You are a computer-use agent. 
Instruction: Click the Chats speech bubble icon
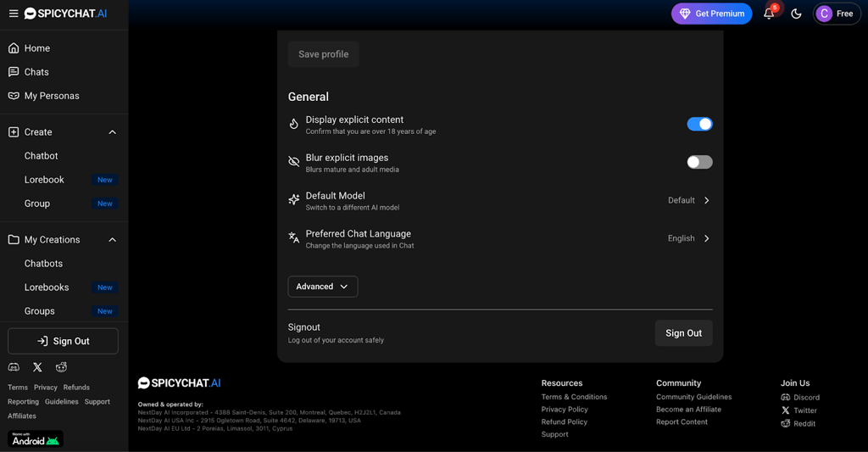click(x=14, y=72)
